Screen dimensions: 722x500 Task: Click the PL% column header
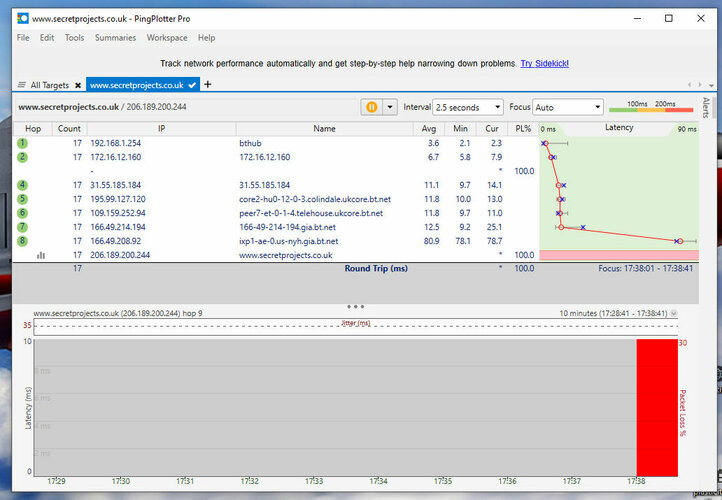(523, 129)
